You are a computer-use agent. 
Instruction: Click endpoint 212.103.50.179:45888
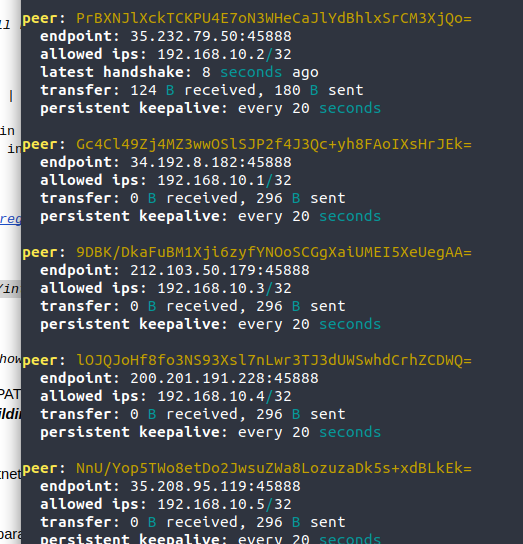click(220, 270)
